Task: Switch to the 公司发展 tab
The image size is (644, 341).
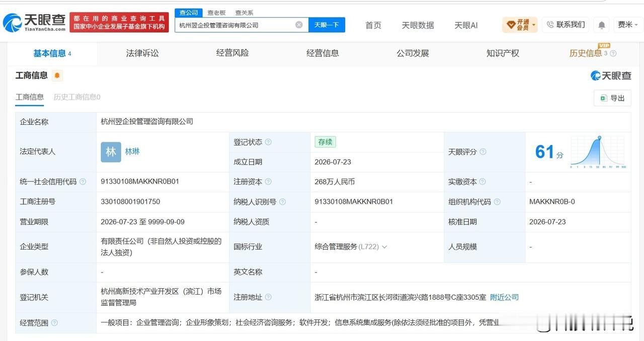Action: point(413,53)
